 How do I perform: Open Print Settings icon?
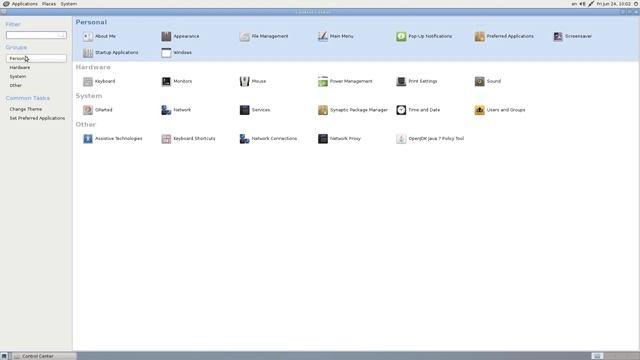click(401, 81)
